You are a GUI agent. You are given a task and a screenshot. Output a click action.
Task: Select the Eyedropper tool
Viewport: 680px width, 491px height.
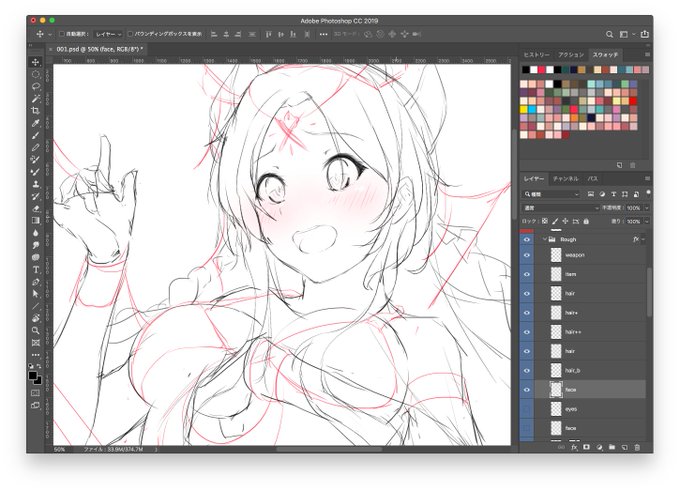(36, 123)
